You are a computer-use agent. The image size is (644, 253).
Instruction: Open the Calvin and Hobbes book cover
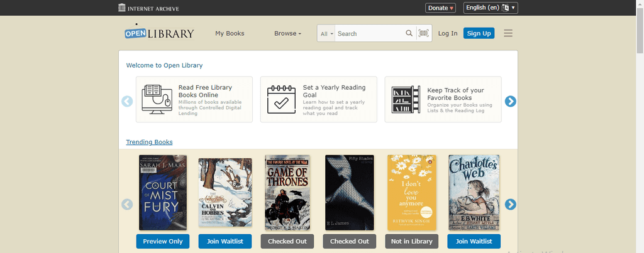coord(225,193)
